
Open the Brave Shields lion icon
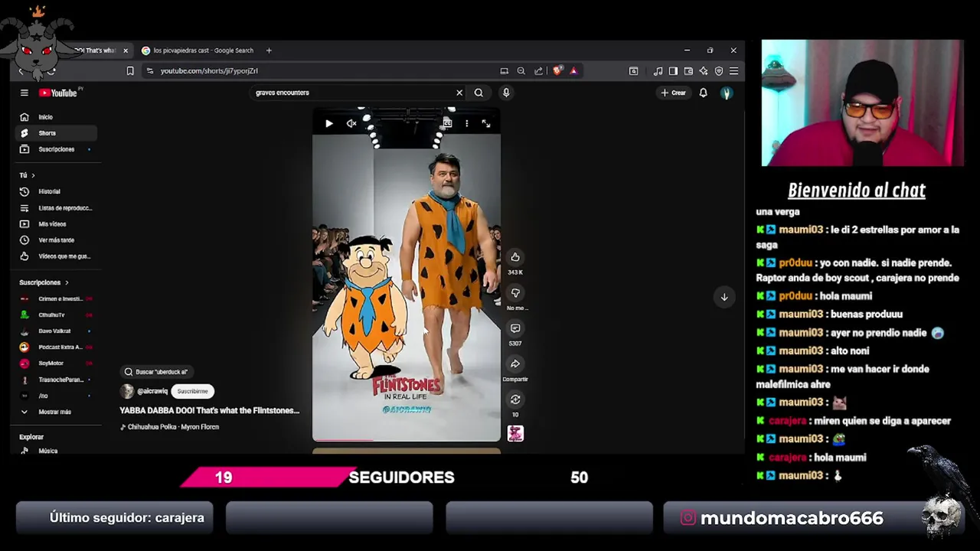557,71
